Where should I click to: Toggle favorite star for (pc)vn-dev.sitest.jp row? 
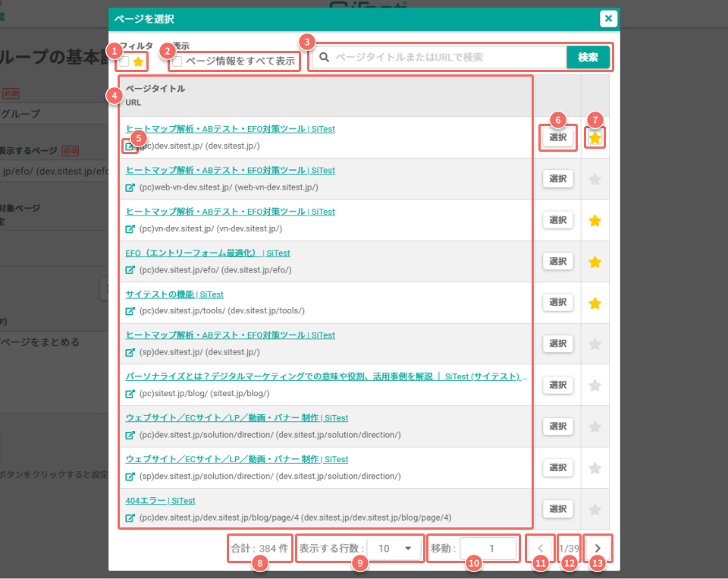[595, 220]
